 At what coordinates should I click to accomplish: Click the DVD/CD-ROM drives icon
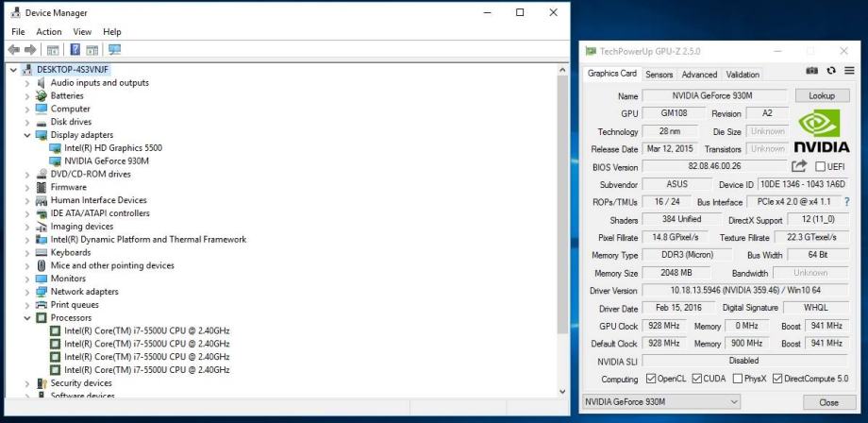point(42,175)
